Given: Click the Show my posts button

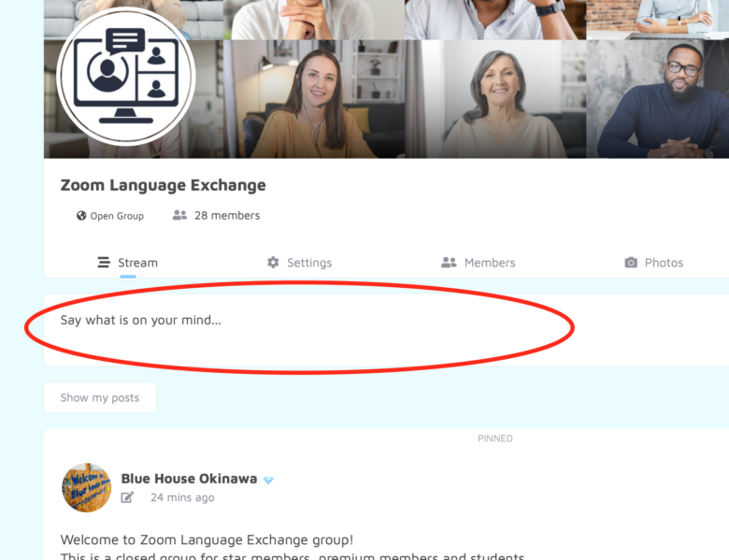Looking at the screenshot, I should (100, 397).
